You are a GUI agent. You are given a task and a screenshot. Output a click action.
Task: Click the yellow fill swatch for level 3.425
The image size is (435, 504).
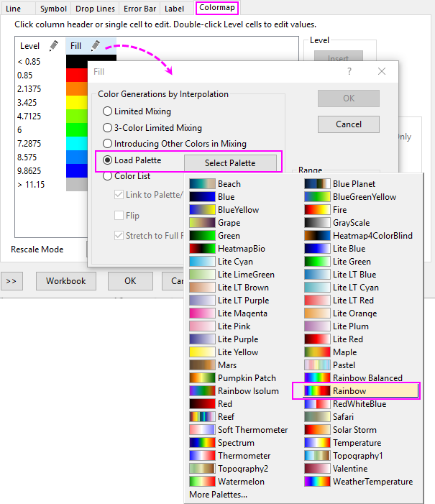pos(76,103)
